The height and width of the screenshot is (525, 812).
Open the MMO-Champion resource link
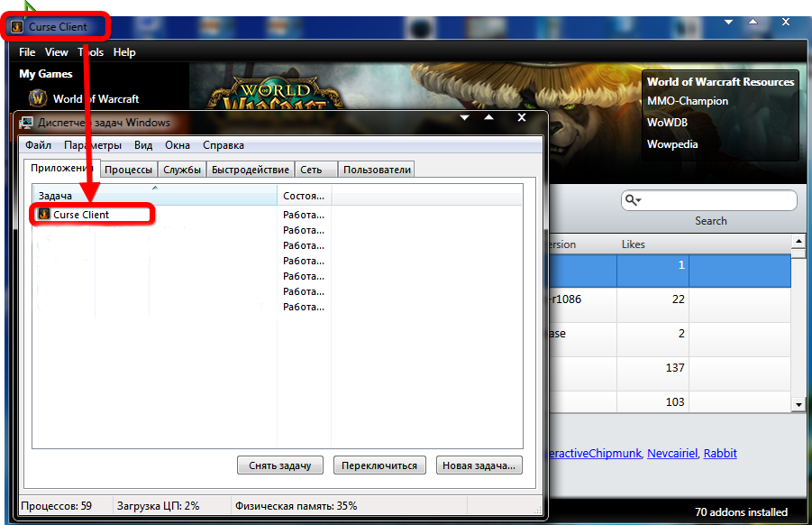click(687, 101)
